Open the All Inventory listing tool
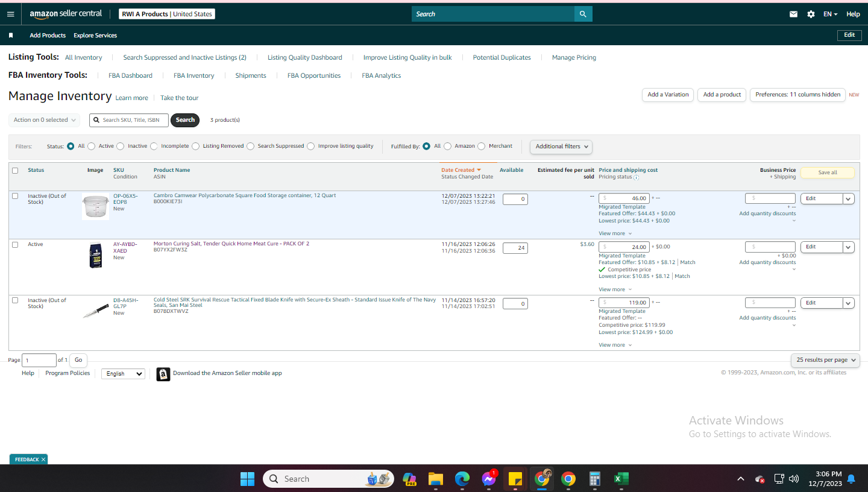Screen dimensions: 868x492 click(x=84, y=58)
